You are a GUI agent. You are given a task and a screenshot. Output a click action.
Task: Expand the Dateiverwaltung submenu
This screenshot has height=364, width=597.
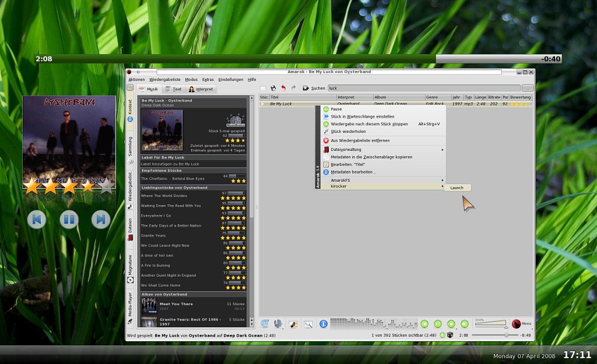click(384, 150)
